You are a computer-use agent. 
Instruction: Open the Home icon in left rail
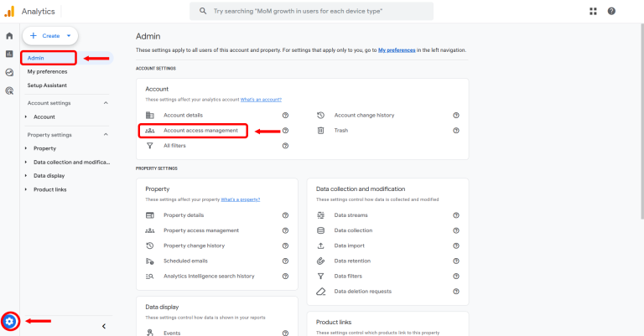pos(9,36)
